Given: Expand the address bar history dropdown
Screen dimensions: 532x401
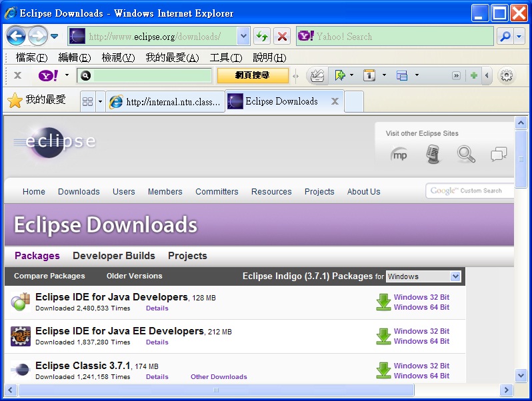Looking at the screenshot, I should click(x=243, y=36).
